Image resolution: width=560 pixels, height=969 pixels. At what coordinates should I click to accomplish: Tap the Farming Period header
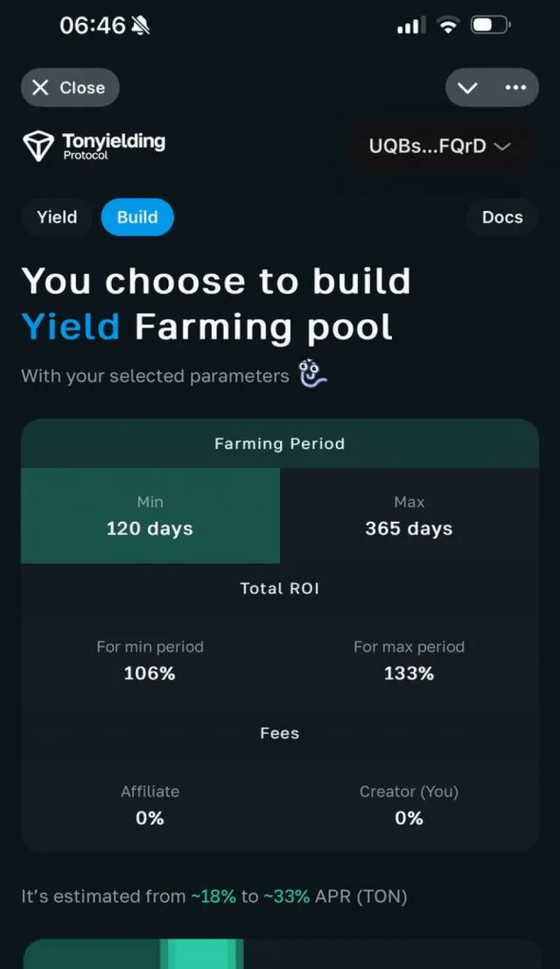coord(280,443)
